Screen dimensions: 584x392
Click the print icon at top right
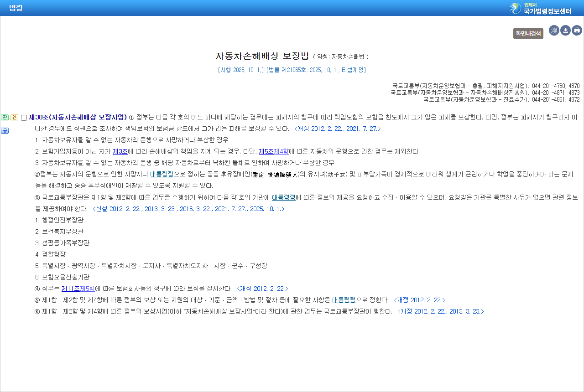577,31
